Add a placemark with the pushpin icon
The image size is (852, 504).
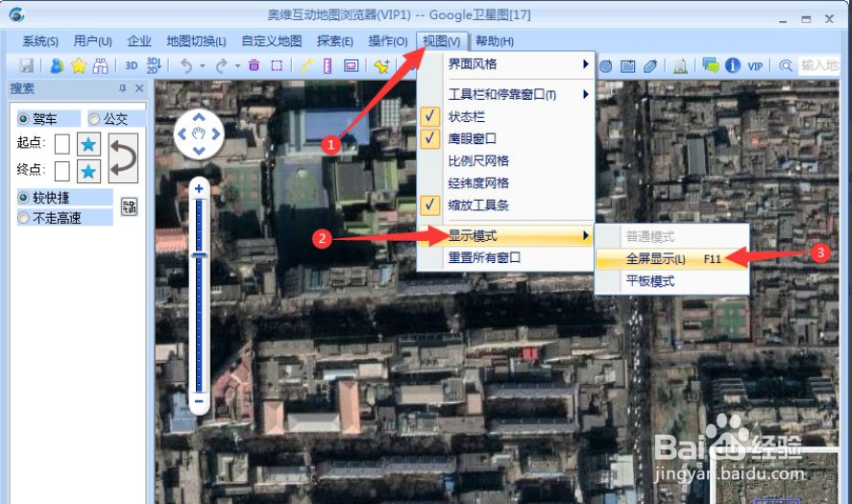tap(382, 65)
